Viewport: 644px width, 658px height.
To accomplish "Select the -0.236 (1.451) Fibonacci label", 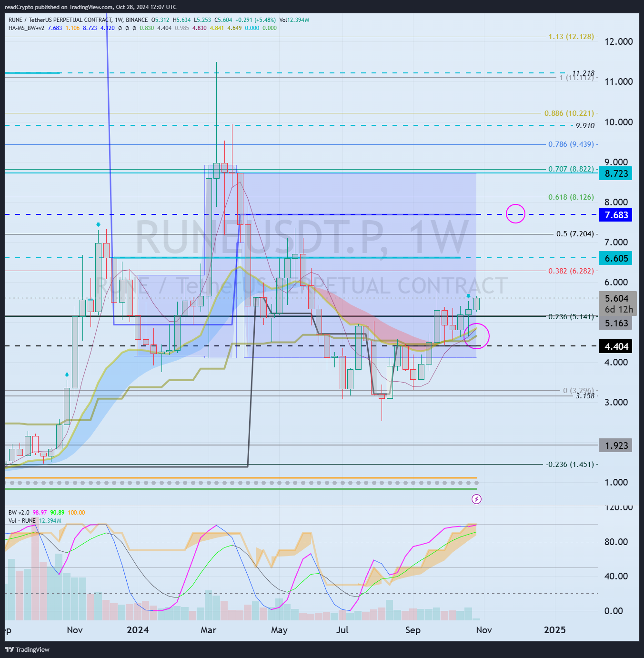I will coord(570,464).
